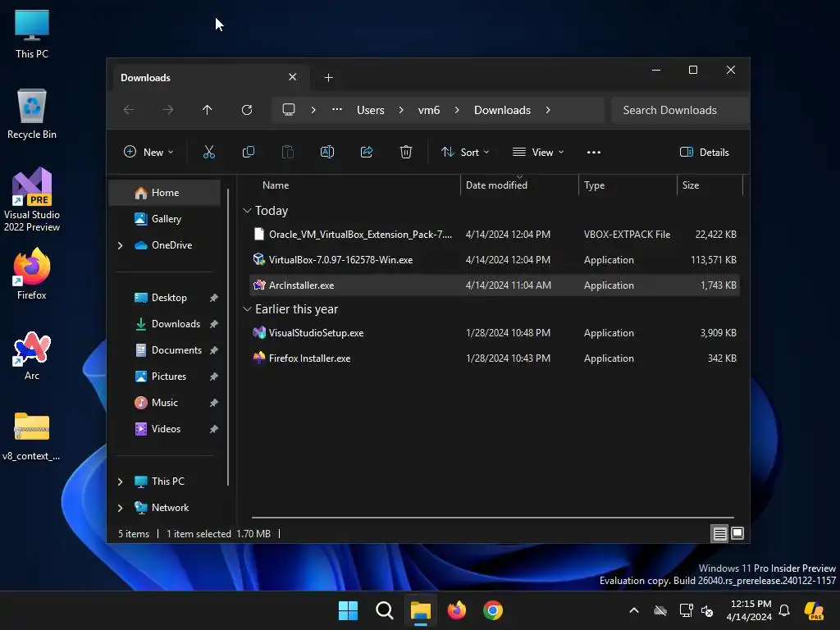Screen dimensions: 840x630
Task: Collapse the Today group
Action: pos(247,211)
